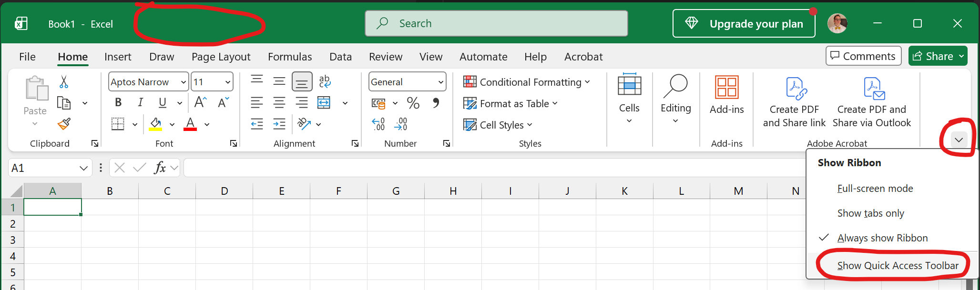
Task: Apply the red Font Color swatch
Action: click(x=190, y=124)
